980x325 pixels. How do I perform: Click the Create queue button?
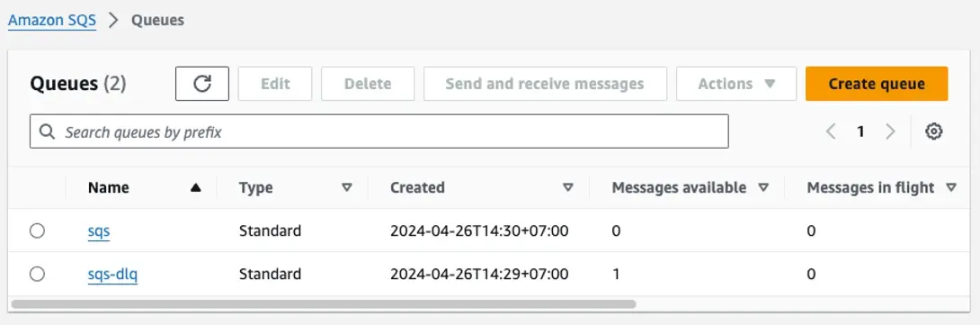[x=877, y=84]
